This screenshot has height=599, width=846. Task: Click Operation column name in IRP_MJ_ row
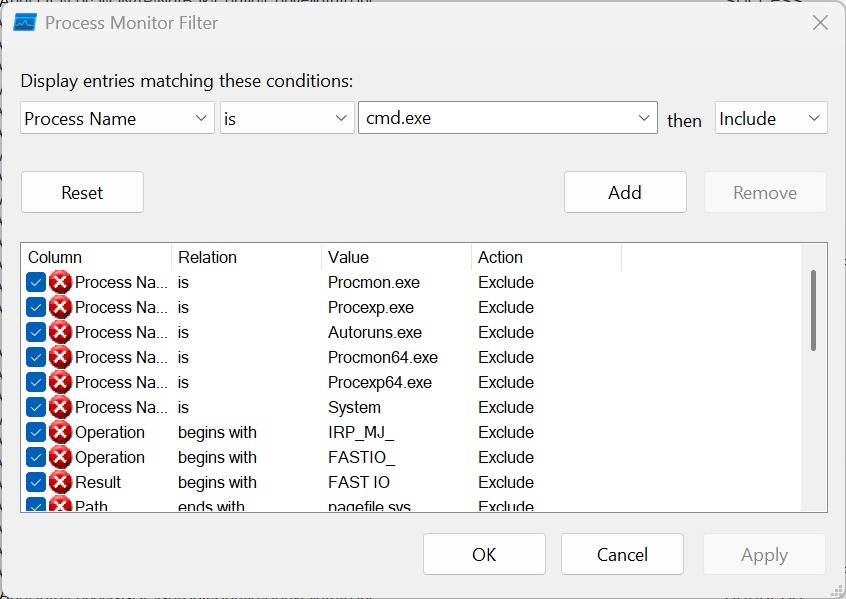[x=110, y=432]
